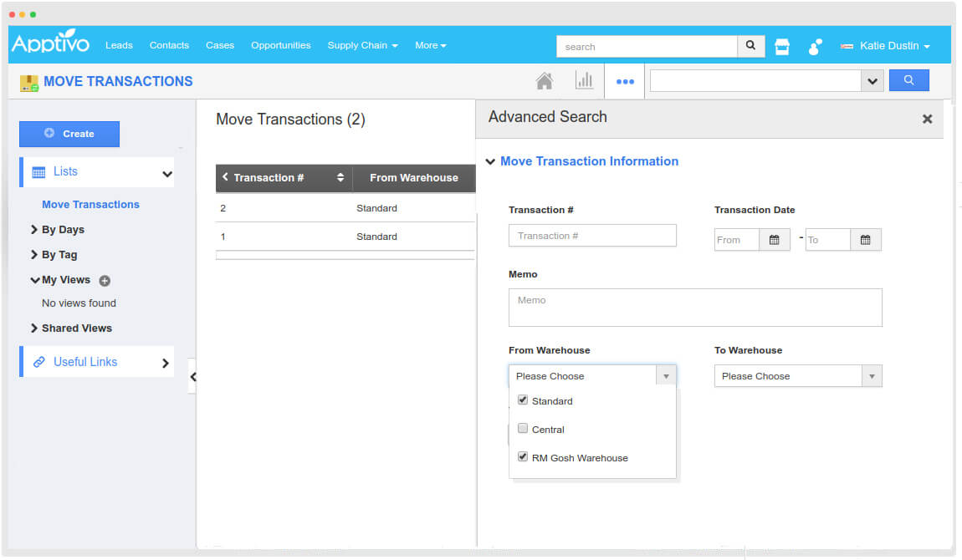Screen dimensions: 962x560
Task: Uncheck the Standard warehouse checkbox
Action: pos(523,400)
